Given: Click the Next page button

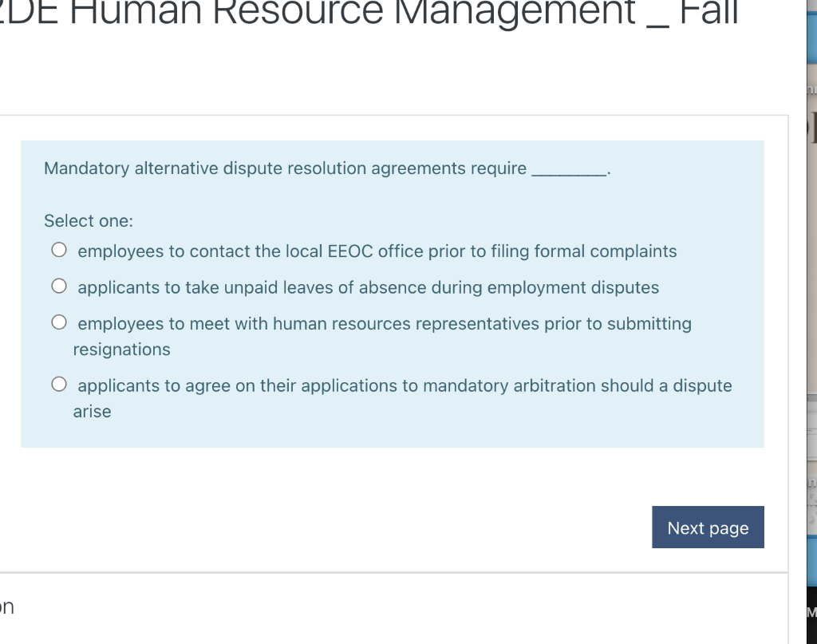Looking at the screenshot, I should click(708, 527).
